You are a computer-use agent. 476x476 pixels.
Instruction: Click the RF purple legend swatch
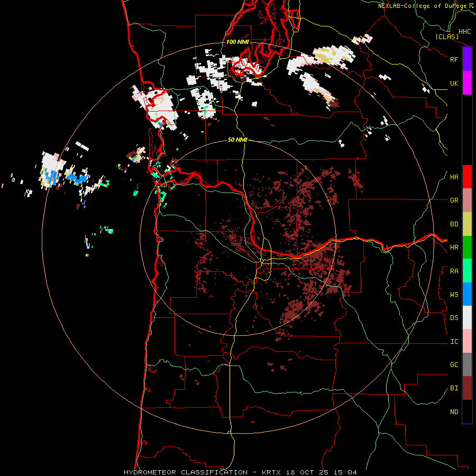click(467, 59)
